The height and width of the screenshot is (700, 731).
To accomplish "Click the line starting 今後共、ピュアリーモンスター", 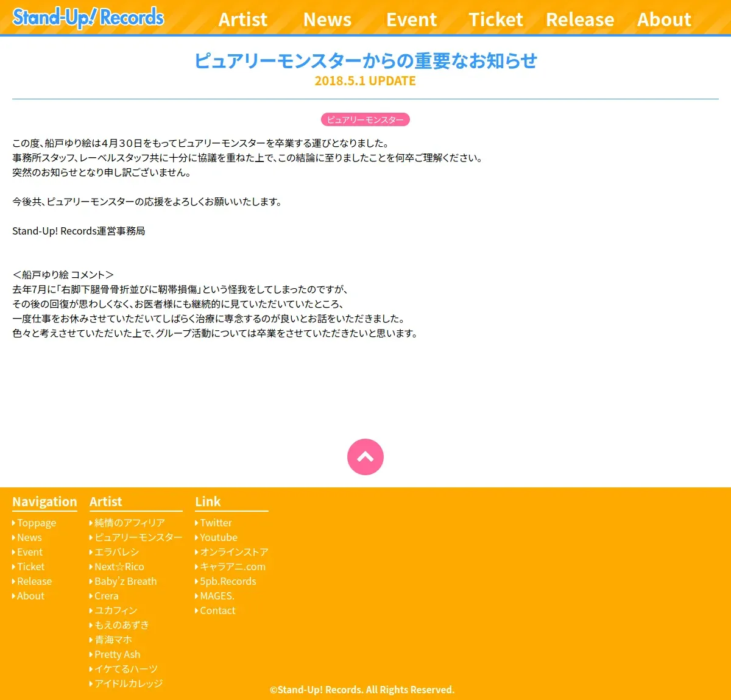I will 147,202.
